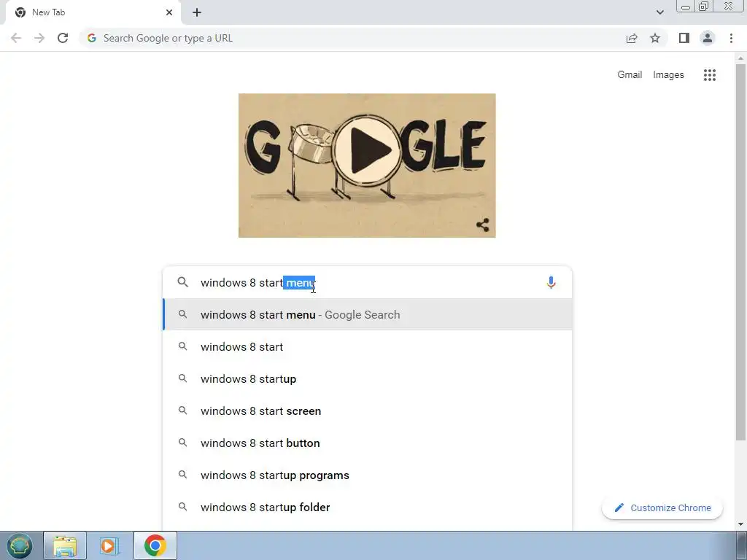Expand the tab search chevron
The width and height of the screenshot is (747, 560).
click(x=659, y=12)
